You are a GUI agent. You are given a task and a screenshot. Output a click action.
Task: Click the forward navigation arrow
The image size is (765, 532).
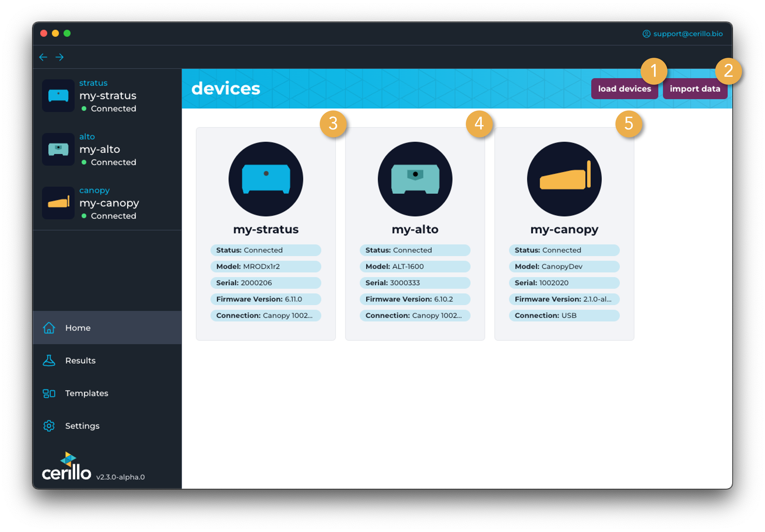pyautogui.click(x=60, y=57)
